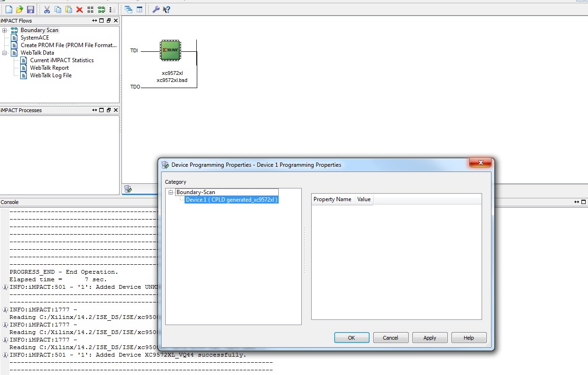Click the double-arrow icon in iMPACT Flows header

point(95,21)
